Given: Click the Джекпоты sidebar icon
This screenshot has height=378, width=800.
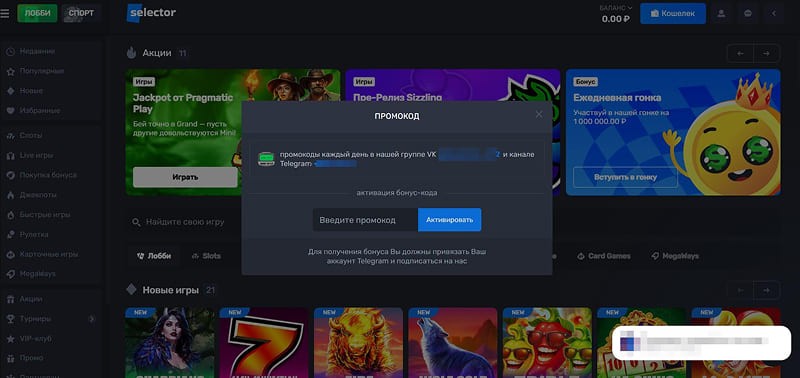Looking at the screenshot, I should pyautogui.click(x=10, y=195).
